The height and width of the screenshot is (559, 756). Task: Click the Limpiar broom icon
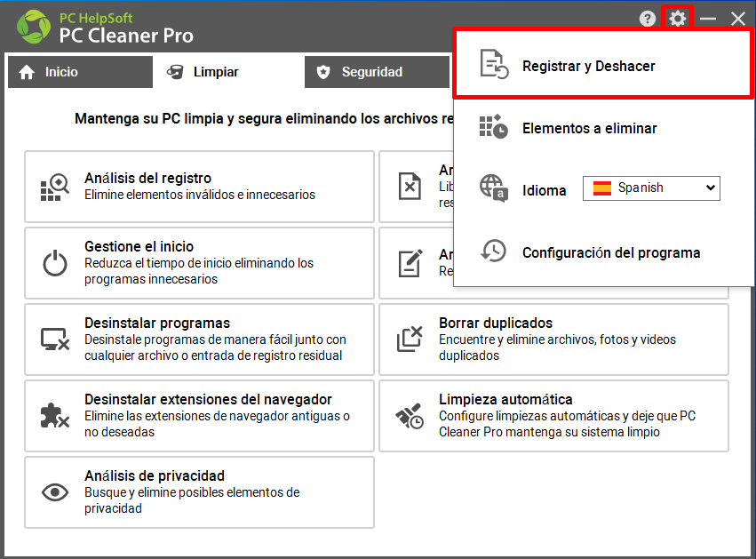coord(175,72)
